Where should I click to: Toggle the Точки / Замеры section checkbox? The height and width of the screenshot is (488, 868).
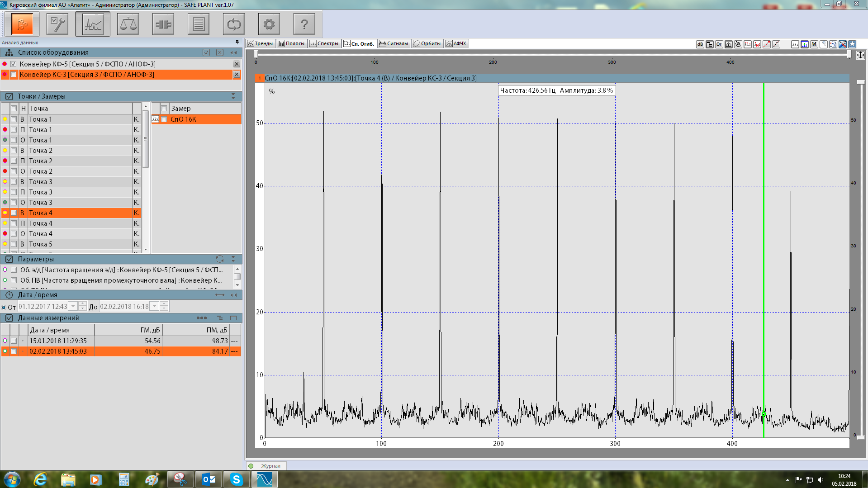(9, 96)
